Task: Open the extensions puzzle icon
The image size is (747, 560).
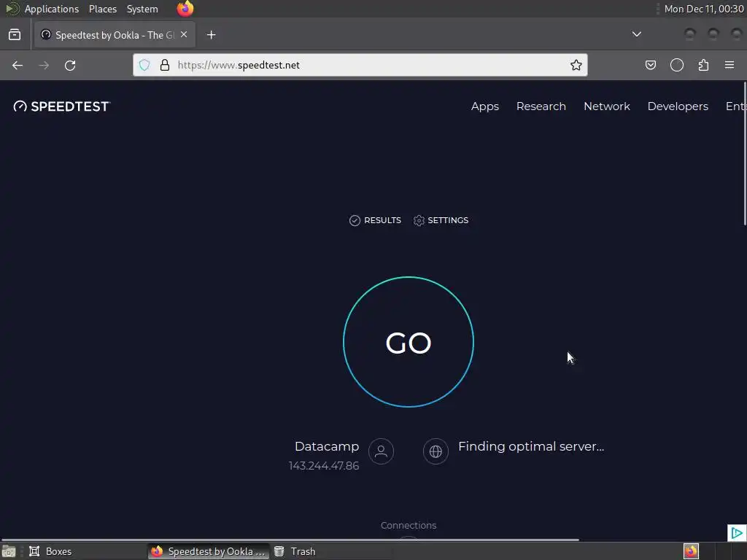Action: (703, 65)
